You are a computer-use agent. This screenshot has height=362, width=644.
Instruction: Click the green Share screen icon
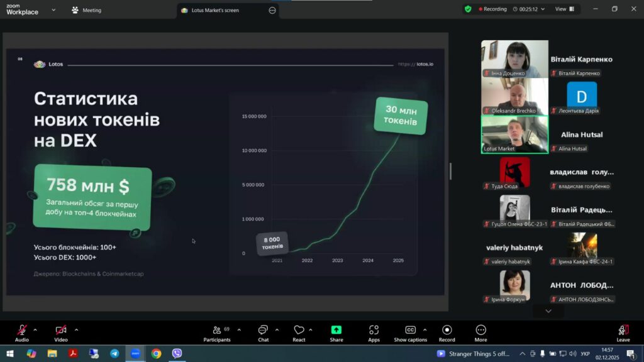point(336,331)
